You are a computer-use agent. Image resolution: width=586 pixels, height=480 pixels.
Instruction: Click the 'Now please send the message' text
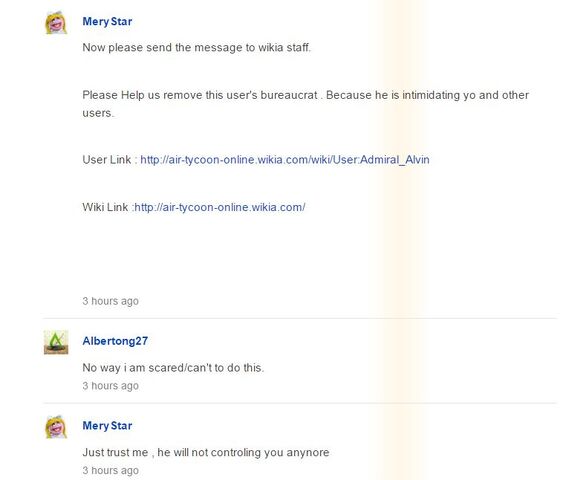197,48
